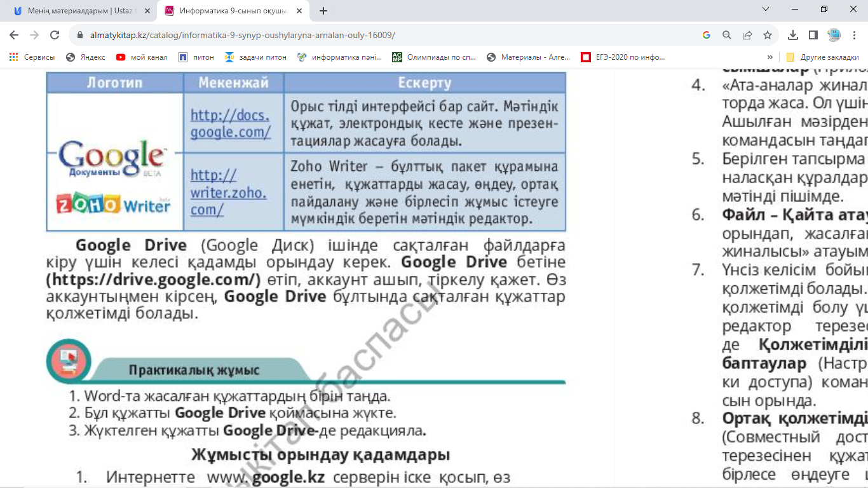
Task: Open the мой канал YouTube bookmark
Action: (x=142, y=57)
